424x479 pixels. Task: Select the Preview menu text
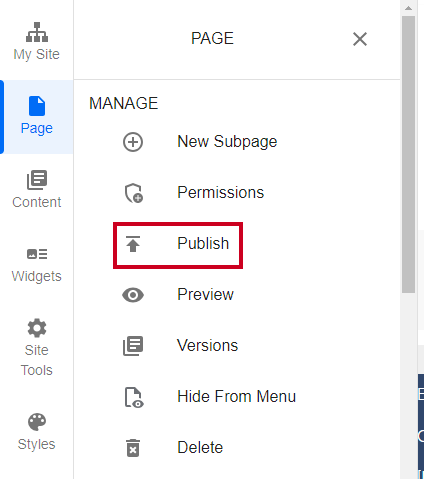pyautogui.click(x=205, y=294)
